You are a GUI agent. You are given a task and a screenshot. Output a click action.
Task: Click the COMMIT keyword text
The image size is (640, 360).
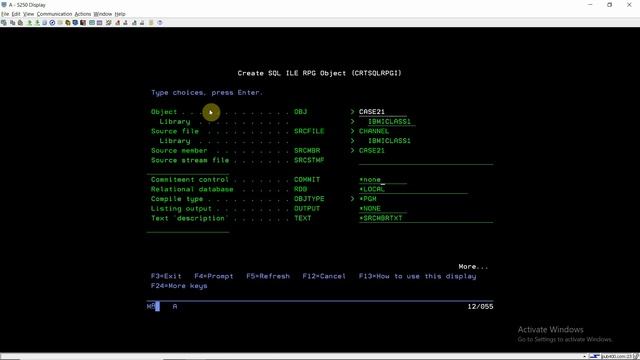tap(307, 180)
